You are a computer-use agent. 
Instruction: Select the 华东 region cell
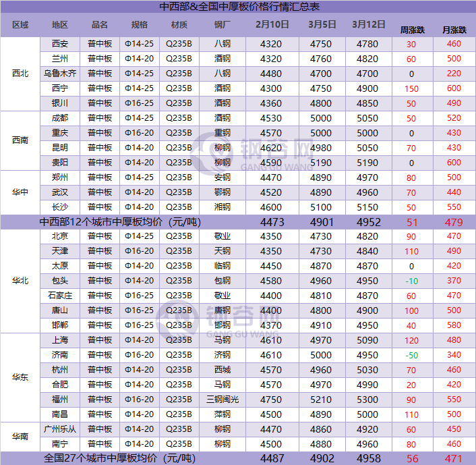tap(21, 377)
